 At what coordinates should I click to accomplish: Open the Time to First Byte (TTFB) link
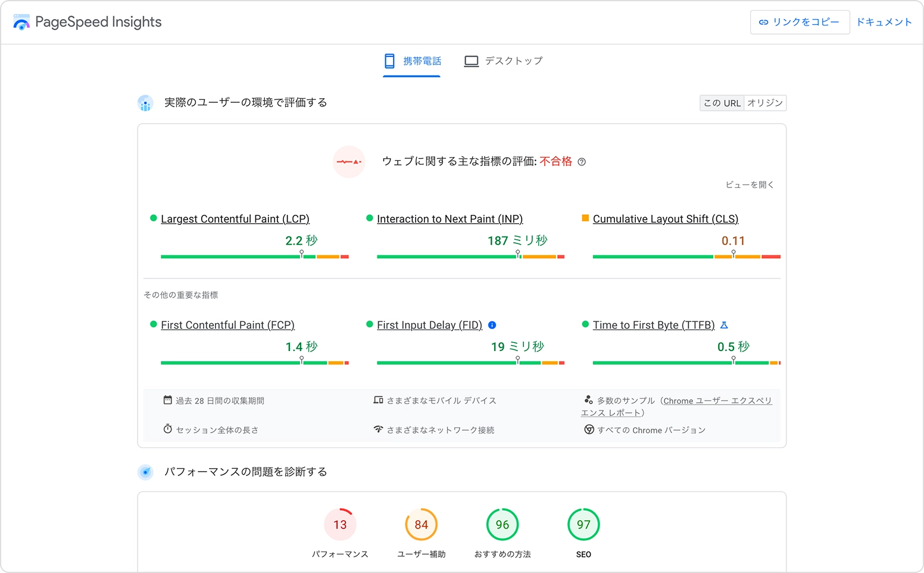point(654,325)
